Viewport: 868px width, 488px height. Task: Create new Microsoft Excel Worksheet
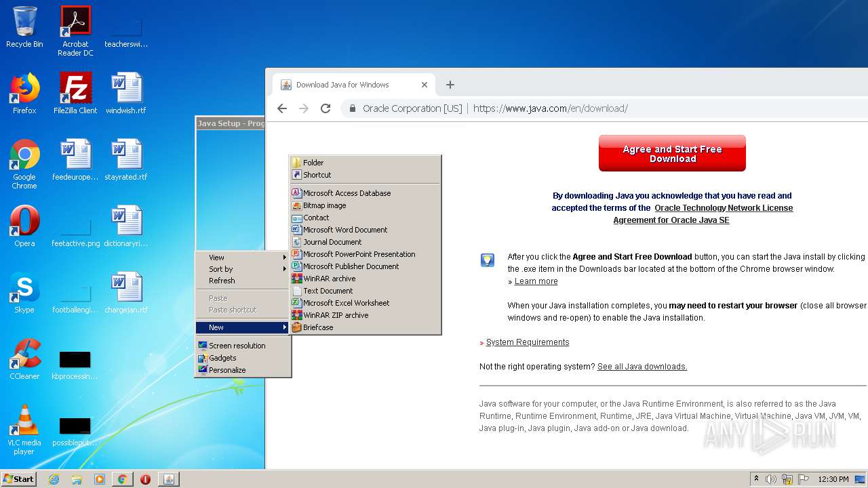point(366,303)
